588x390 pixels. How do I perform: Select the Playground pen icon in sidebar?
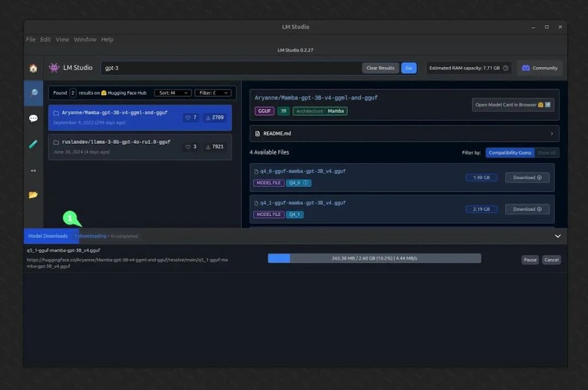point(33,144)
